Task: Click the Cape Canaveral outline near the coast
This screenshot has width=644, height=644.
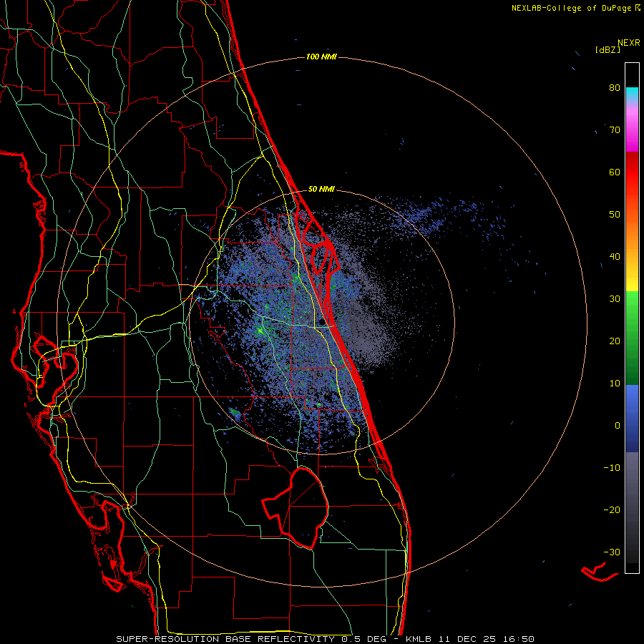Action: pyautogui.click(x=320, y=246)
